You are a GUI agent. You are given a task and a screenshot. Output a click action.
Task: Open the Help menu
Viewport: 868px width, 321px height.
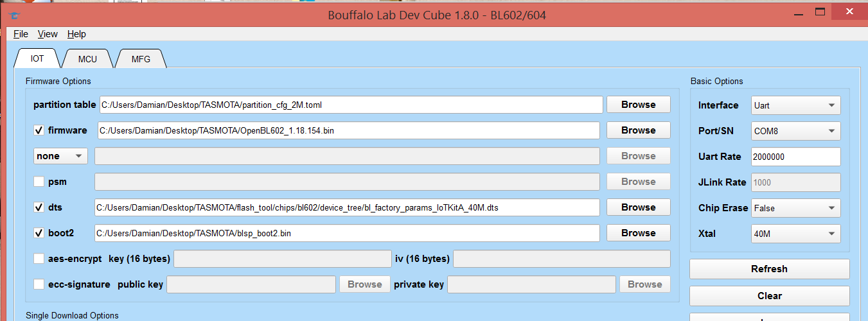pyautogui.click(x=76, y=34)
